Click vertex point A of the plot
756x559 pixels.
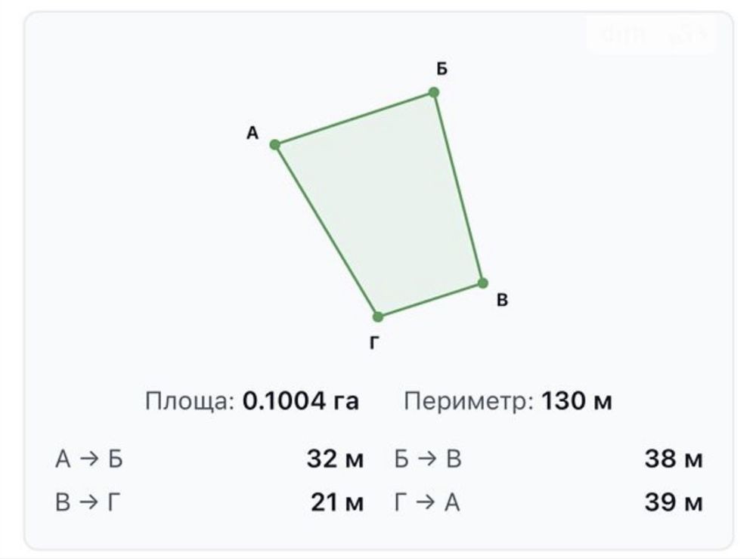(x=275, y=144)
